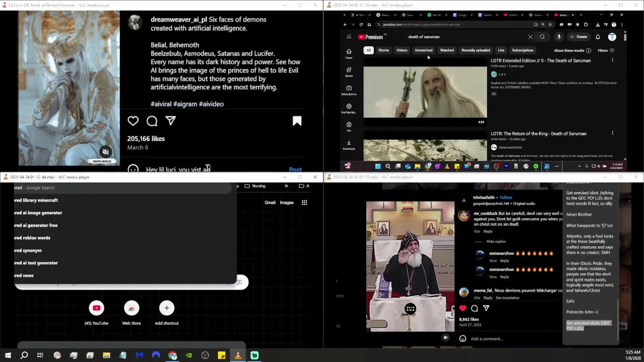
Task: Click the dreamweaver_ai_pl username
Action: point(179,20)
